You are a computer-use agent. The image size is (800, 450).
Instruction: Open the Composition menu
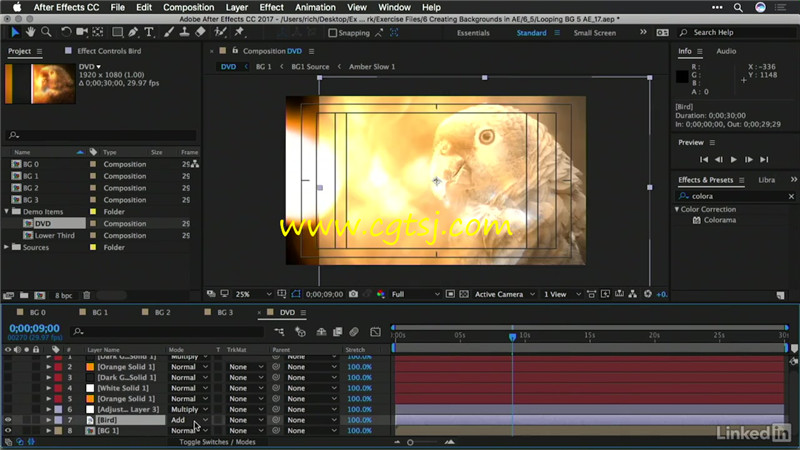click(x=188, y=7)
